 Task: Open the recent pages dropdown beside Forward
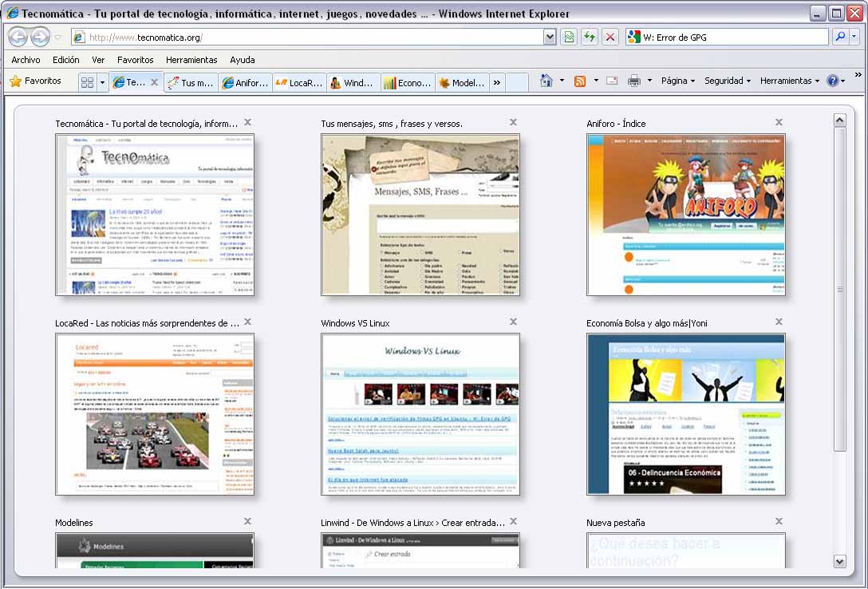[x=58, y=37]
